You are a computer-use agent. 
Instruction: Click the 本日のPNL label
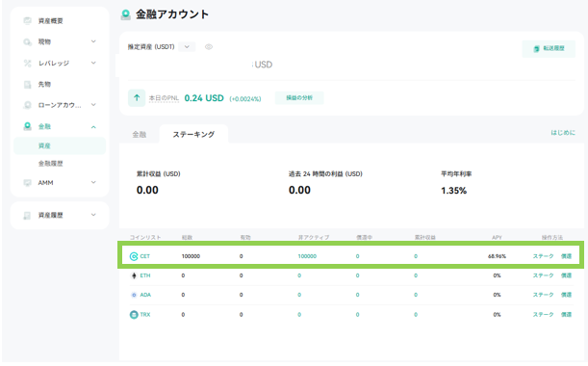(x=164, y=98)
